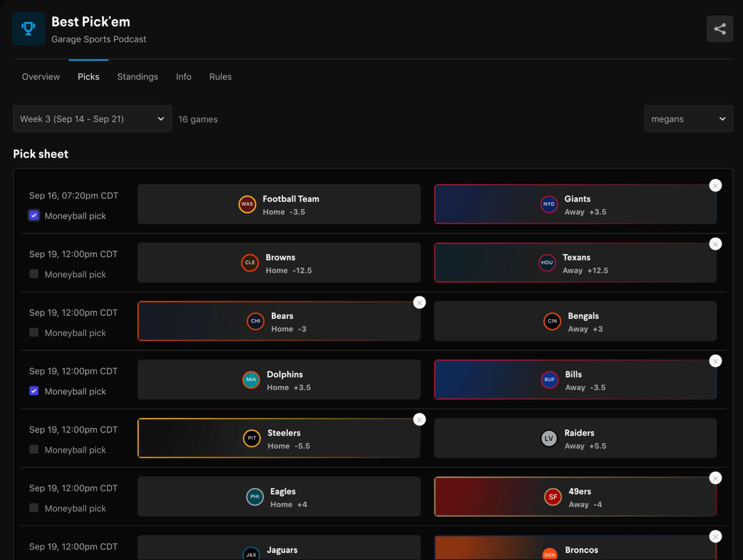Viewport: 743px width, 560px height.
Task: Clear the Bills pick using X
Action: click(715, 361)
